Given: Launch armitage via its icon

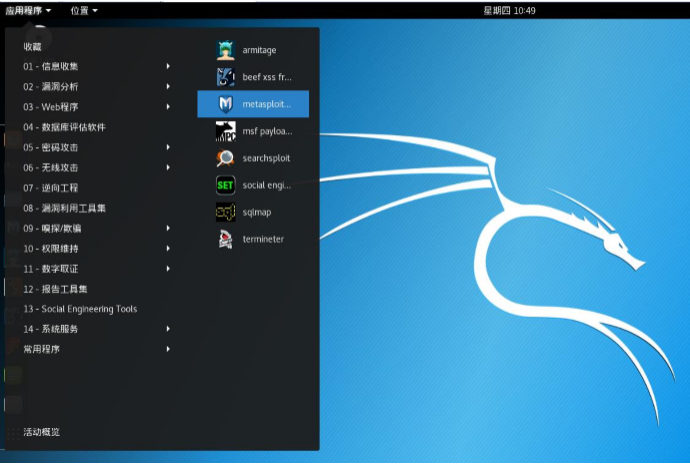Looking at the screenshot, I should 226,50.
